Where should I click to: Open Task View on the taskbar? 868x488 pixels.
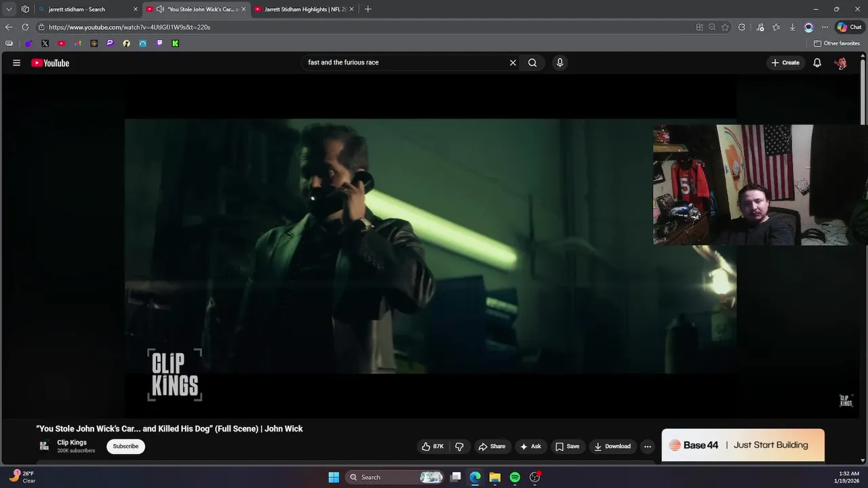tap(456, 477)
